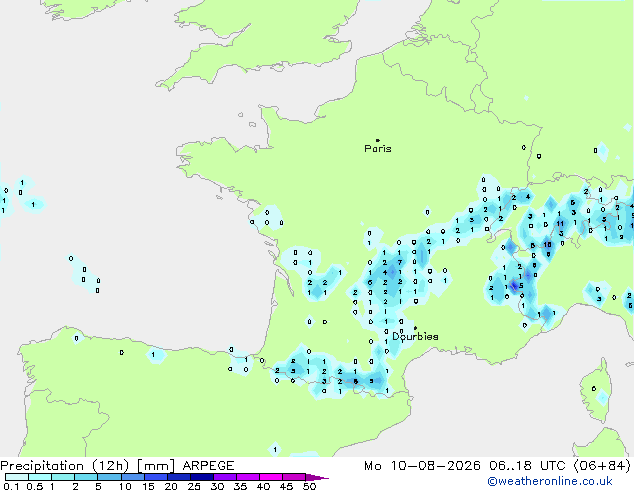634x490 pixels.
Task: Click the 35 legend scale value
Action: click(240, 486)
